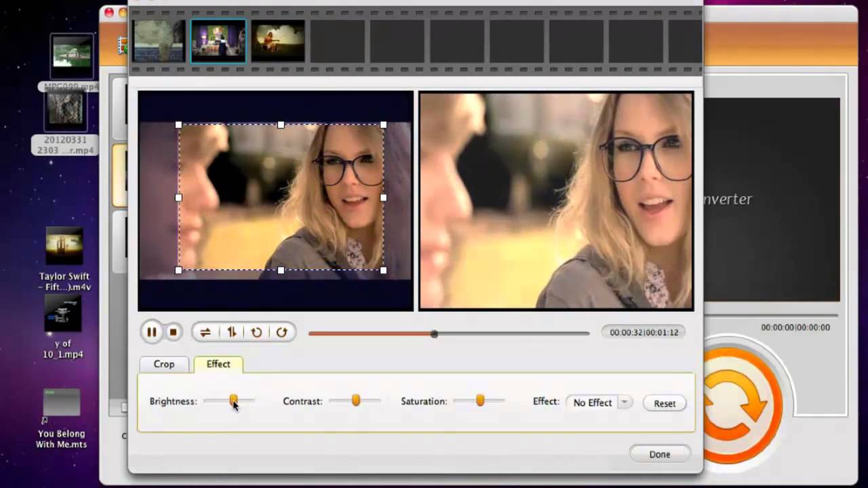Rotate the video counterclockwise

click(x=256, y=332)
